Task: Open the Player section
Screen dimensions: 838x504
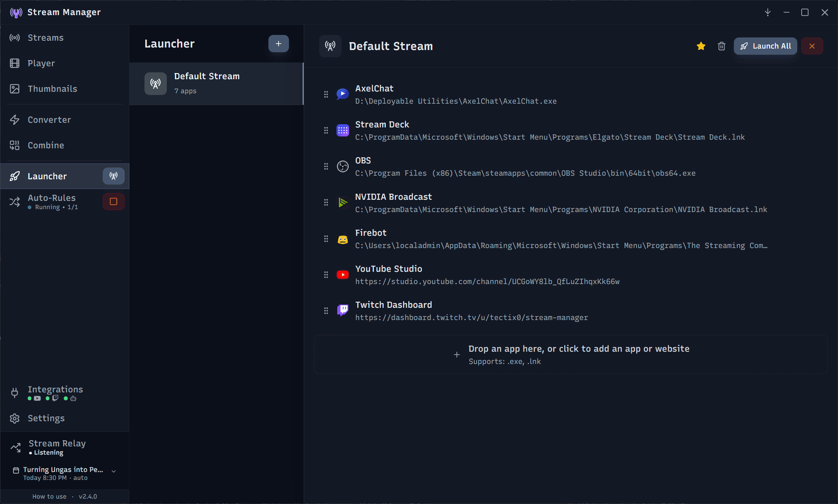Action: click(64, 63)
